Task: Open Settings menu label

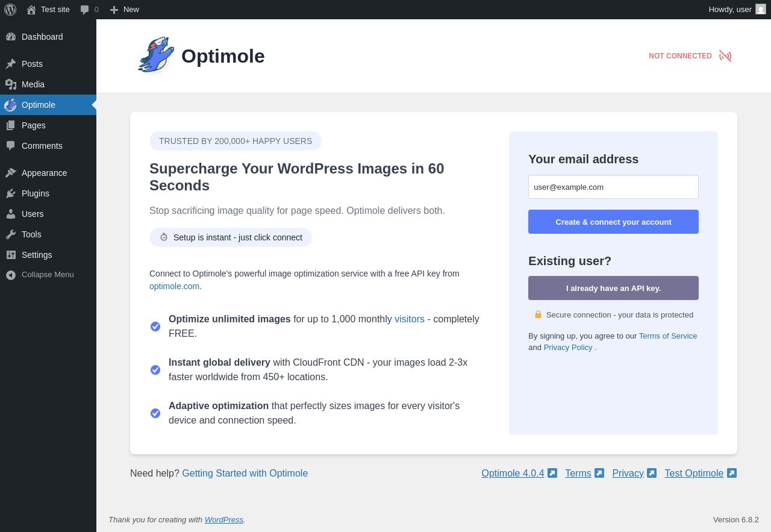Action: tap(37, 255)
